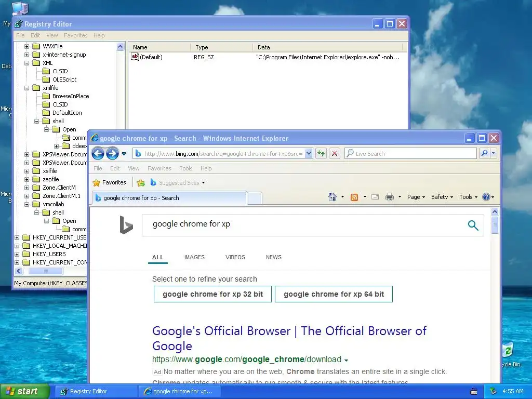
Task: Click the Internet Explorer Forward button
Action: (112, 154)
